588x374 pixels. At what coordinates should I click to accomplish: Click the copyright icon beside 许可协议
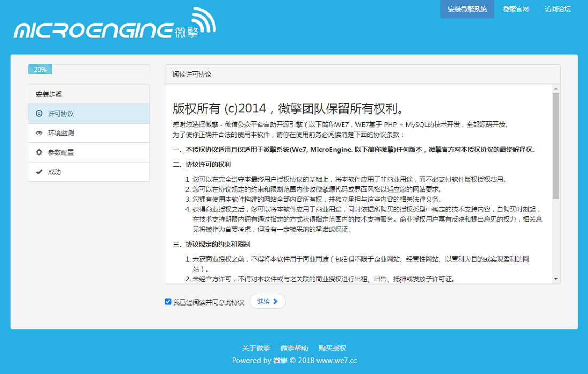[x=39, y=113]
